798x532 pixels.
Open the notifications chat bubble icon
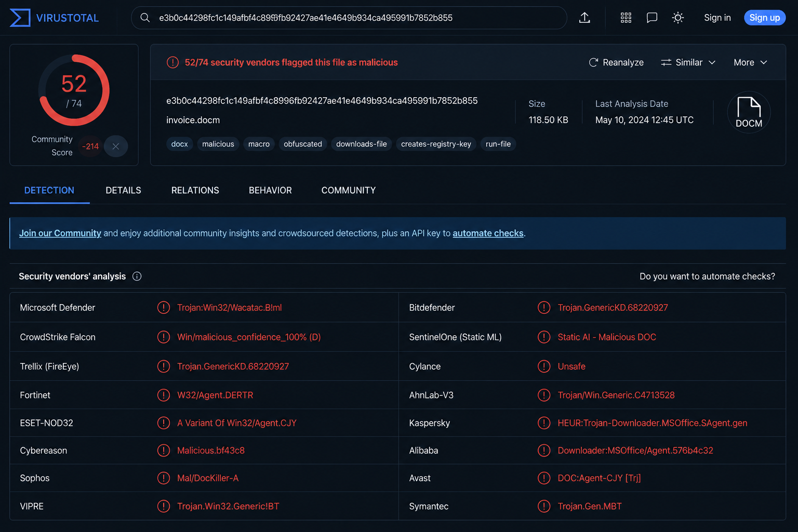click(x=652, y=18)
